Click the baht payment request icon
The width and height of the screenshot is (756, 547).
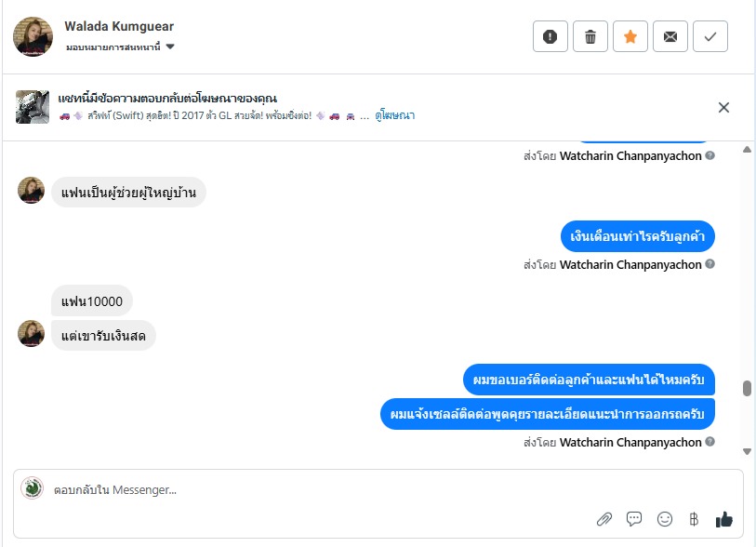point(693,518)
